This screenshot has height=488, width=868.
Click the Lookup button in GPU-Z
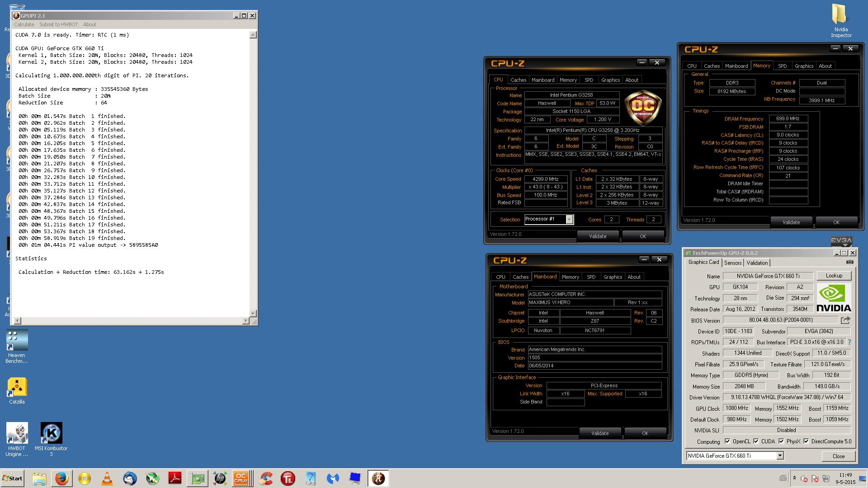(x=834, y=276)
